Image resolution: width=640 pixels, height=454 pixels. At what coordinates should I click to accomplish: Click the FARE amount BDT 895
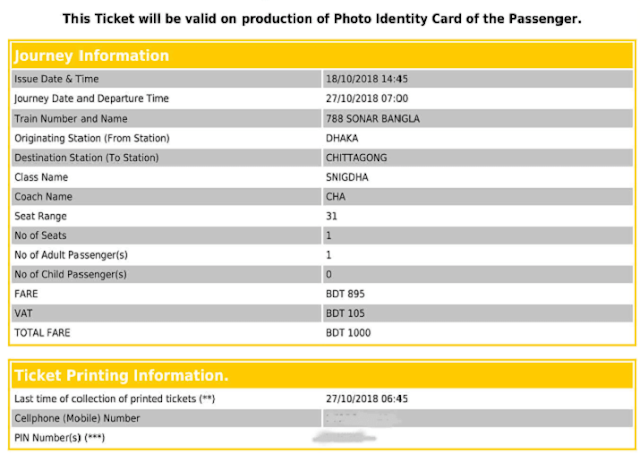click(x=345, y=294)
